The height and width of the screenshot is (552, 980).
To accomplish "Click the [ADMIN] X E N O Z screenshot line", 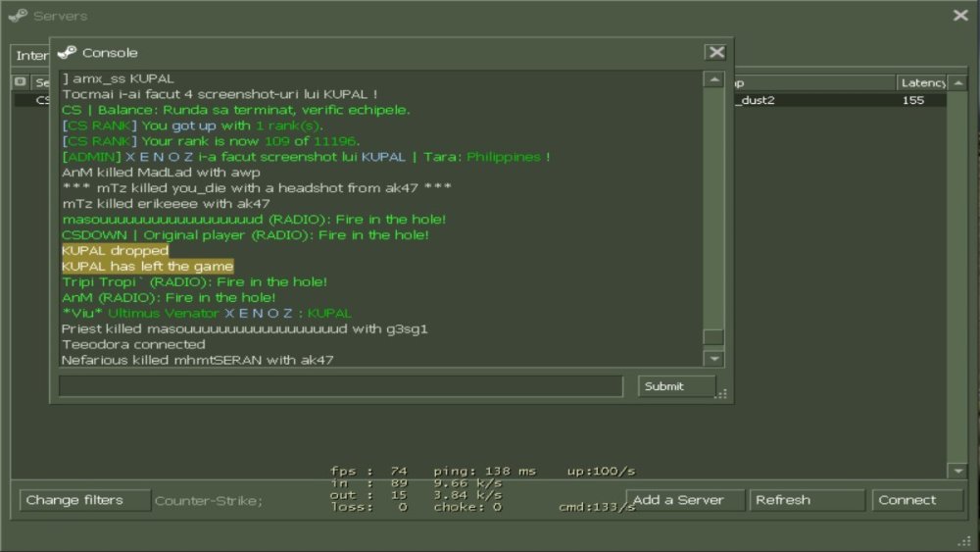I will [306, 157].
